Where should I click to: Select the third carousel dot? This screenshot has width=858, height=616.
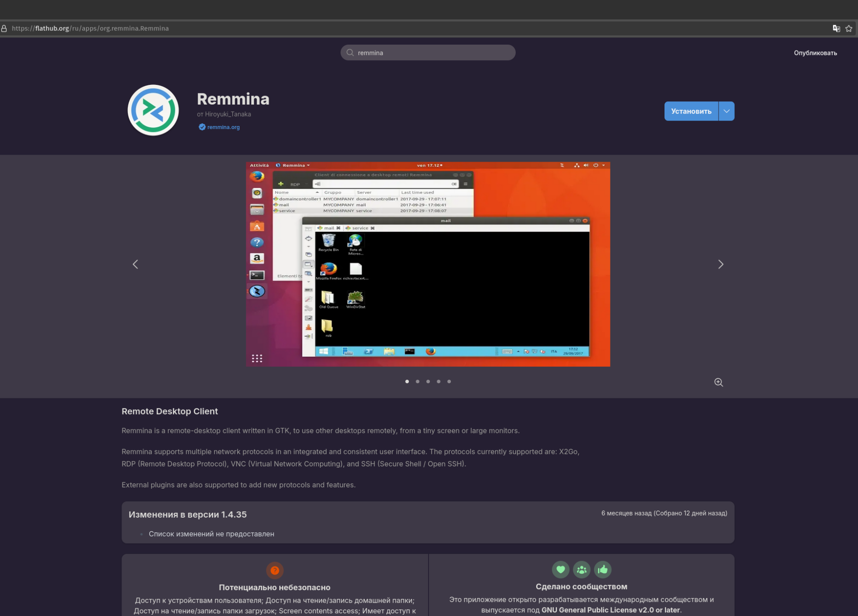tap(428, 381)
